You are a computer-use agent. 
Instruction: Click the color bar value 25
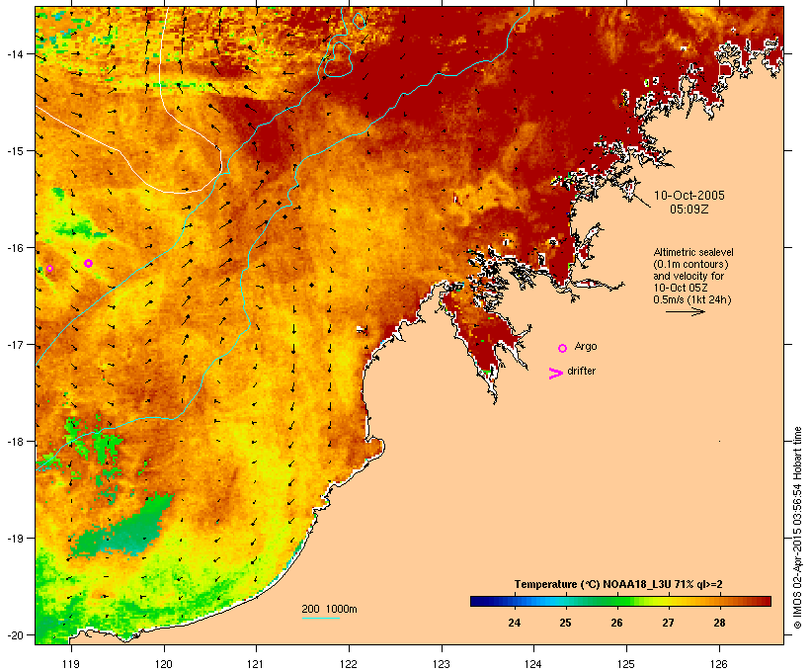point(565,623)
